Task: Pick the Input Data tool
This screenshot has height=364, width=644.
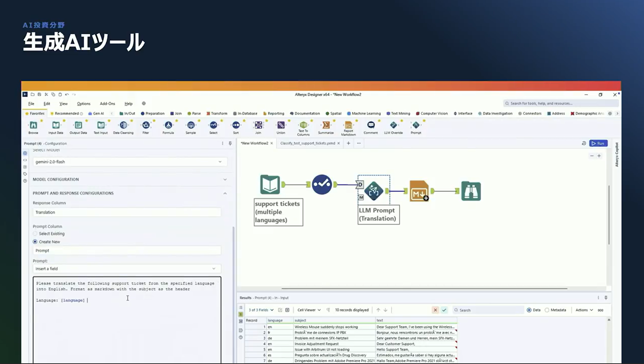Action: pyautogui.click(x=56, y=127)
